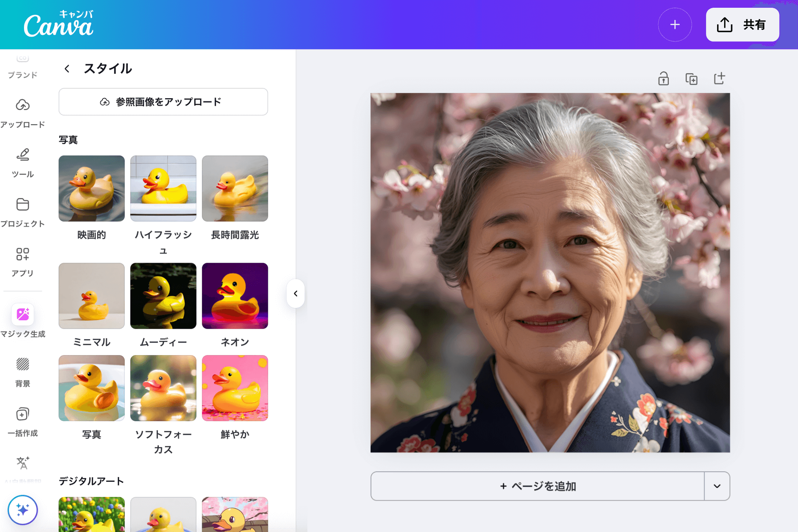Select the ハイフラッシュ style thumbnail

[163, 188]
